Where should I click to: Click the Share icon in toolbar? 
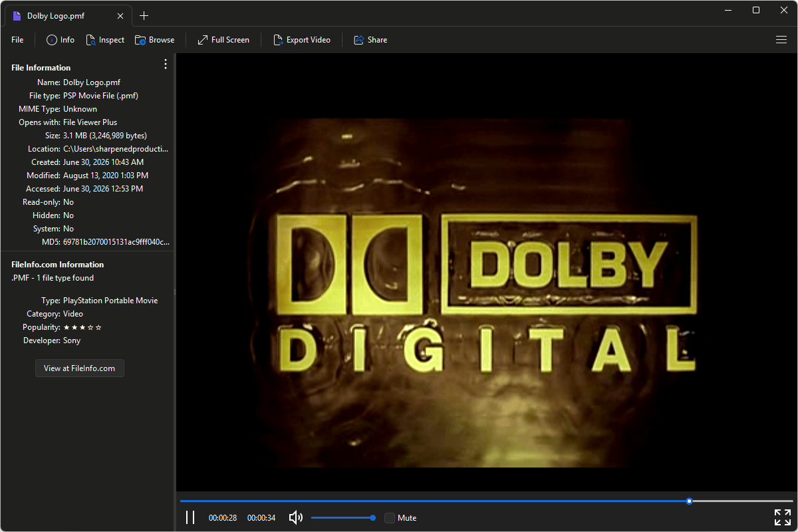click(x=359, y=40)
